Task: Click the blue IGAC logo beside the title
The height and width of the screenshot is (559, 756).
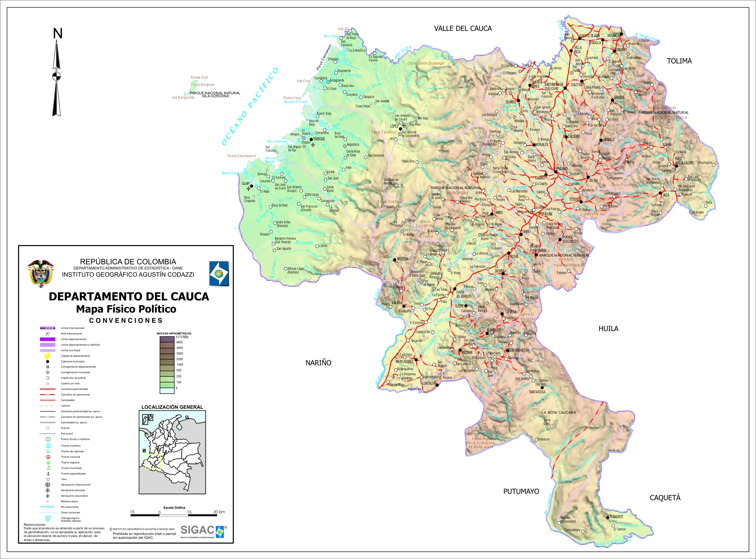Action: click(x=219, y=273)
